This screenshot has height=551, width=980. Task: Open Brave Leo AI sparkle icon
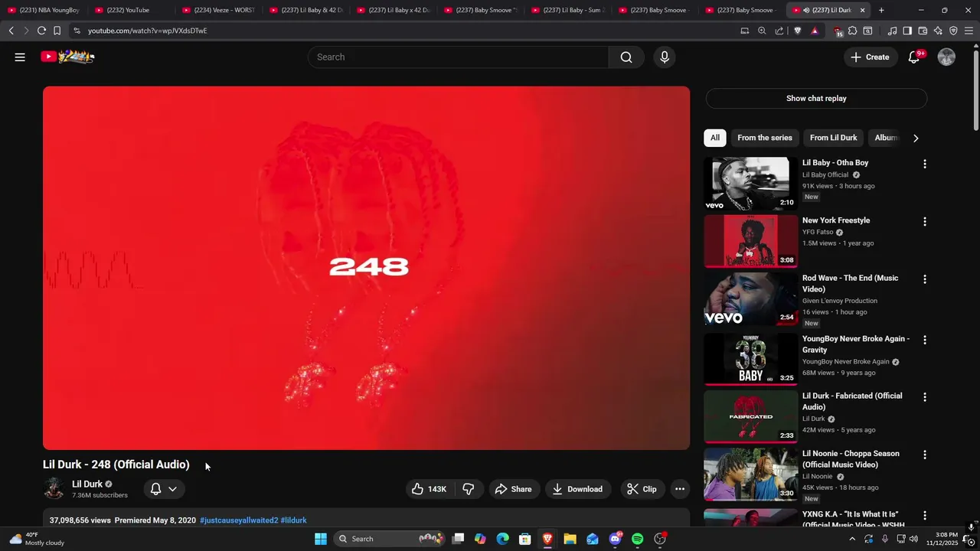pyautogui.click(x=938, y=31)
